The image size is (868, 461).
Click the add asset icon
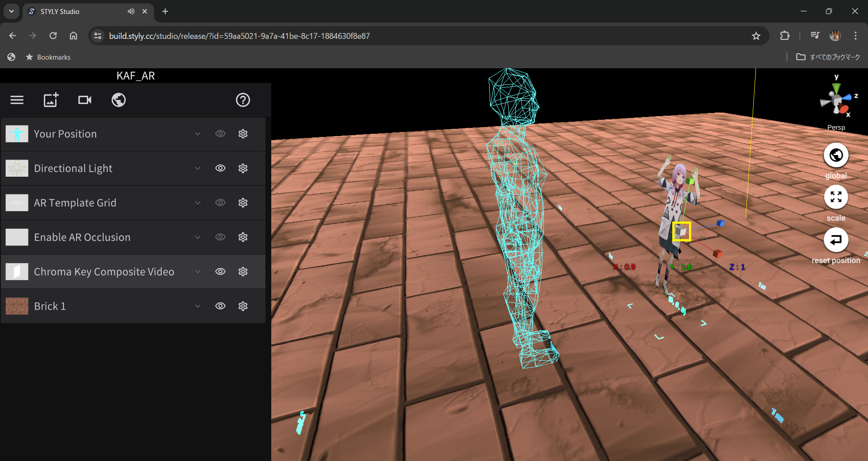(x=51, y=100)
